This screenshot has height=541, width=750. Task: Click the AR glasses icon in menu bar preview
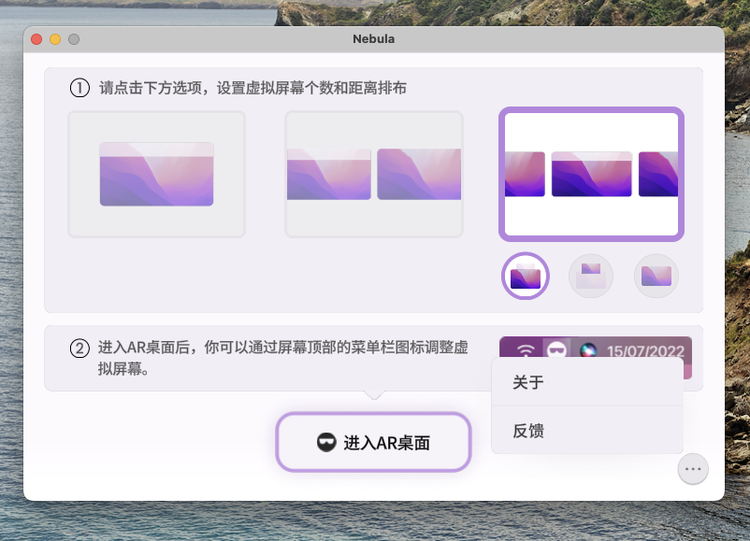coord(556,350)
